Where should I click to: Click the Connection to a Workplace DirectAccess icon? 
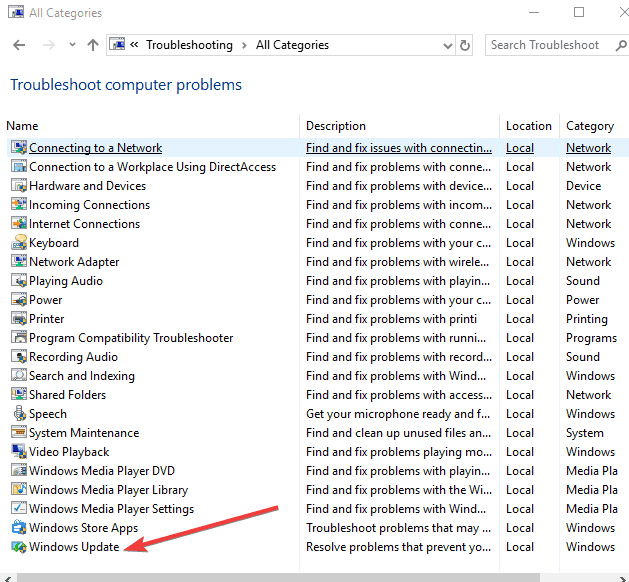pos(19,166)
